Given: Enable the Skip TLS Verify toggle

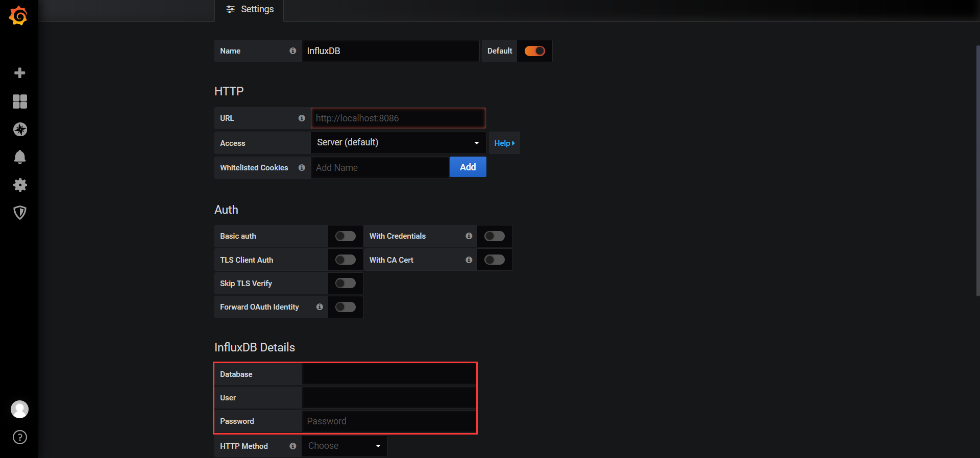Looking at the screenshot, I should [x=346, y=283].
